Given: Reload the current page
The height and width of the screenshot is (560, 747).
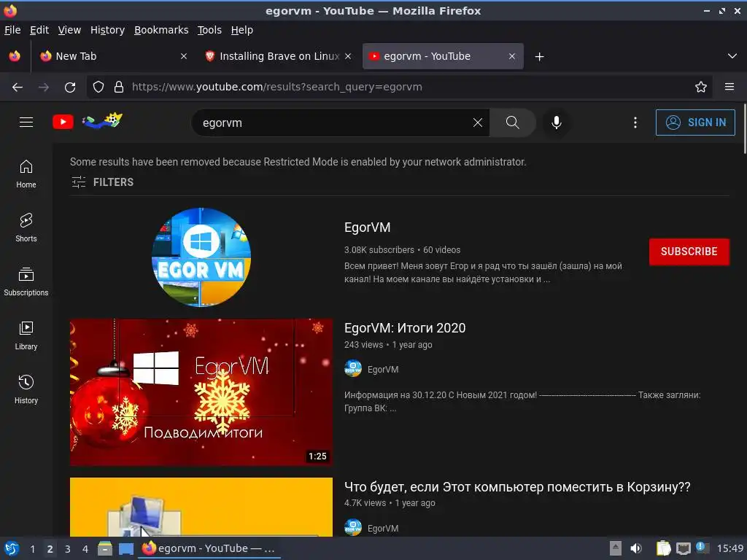Looking at the screenshot, I should click(70, 87).
